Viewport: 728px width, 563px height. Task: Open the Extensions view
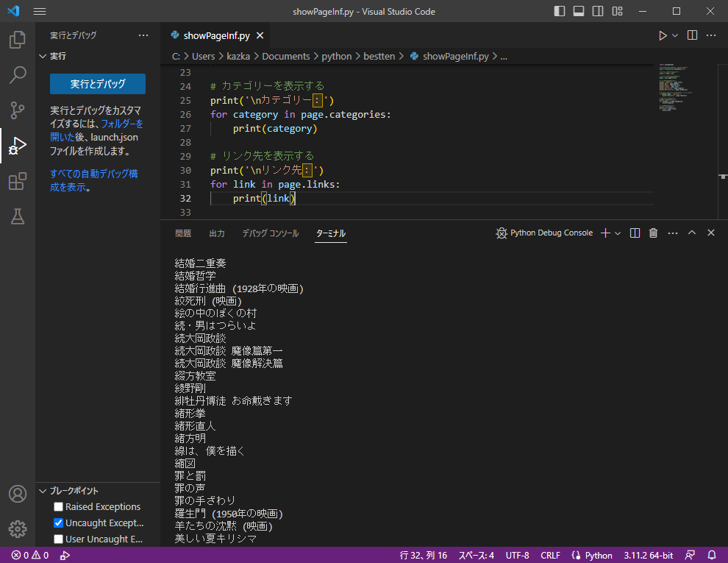[18, 181]
